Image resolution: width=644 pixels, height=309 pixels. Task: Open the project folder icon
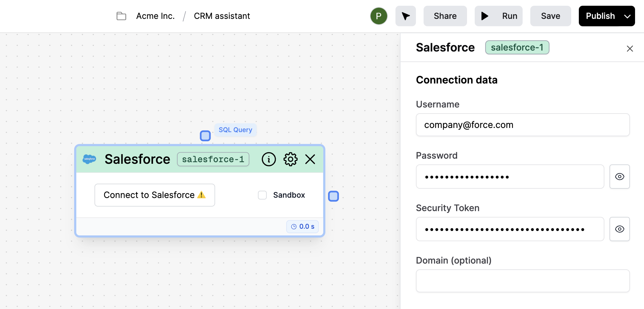click(121, 16)
